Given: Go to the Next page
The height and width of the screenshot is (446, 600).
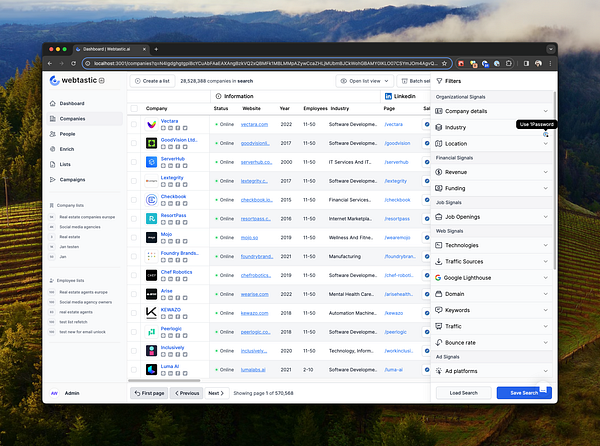Looking at the screenshot, I should (216, 393).
